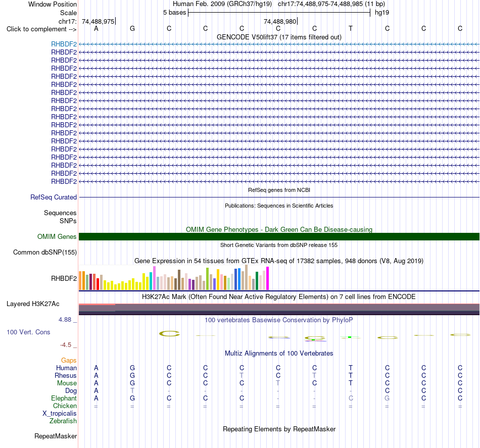Click the 74,488,980 coordinate label
This screenshot has height=448, width=480.
click(280, 21)
